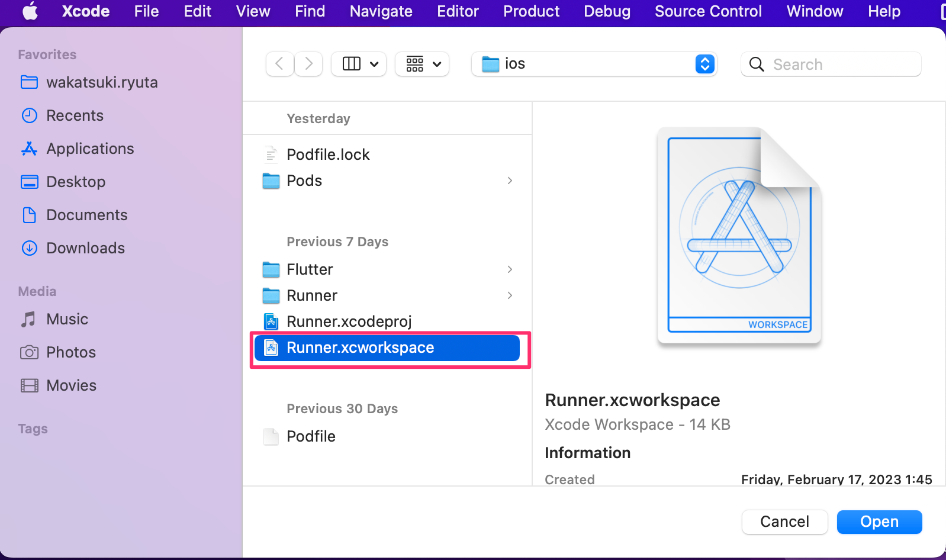Select Desktop in the sidebar
The image size is (946, 560).
pos(76,181)
